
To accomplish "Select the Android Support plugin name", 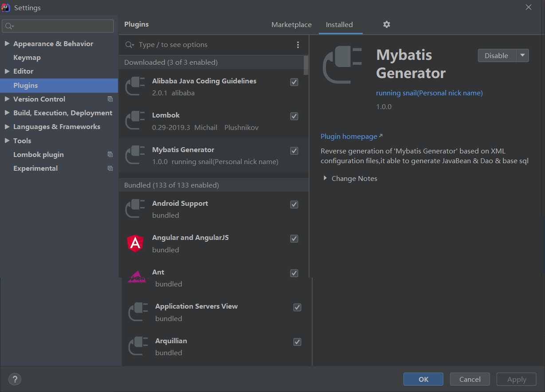I will point(180,204).
